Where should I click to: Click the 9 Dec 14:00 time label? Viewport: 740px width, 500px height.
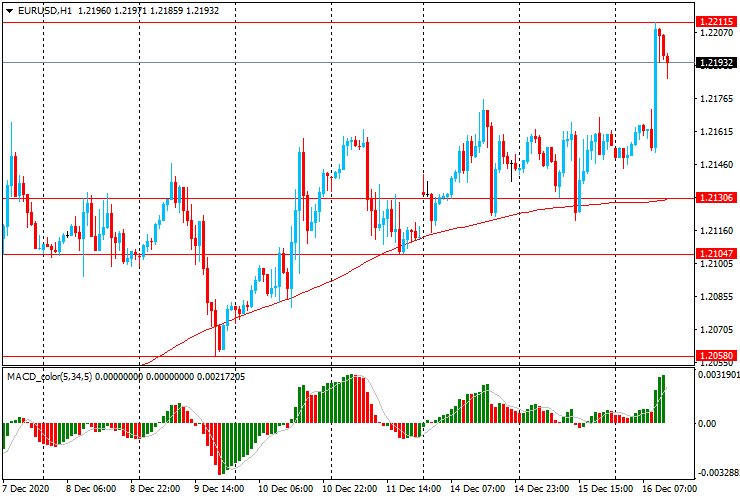[x=219, y=488]
